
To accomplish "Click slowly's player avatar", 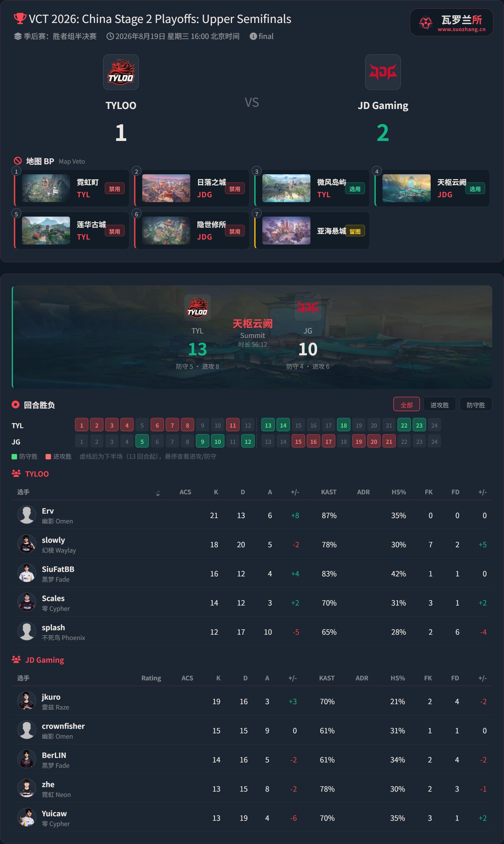I will pos(27,544).
